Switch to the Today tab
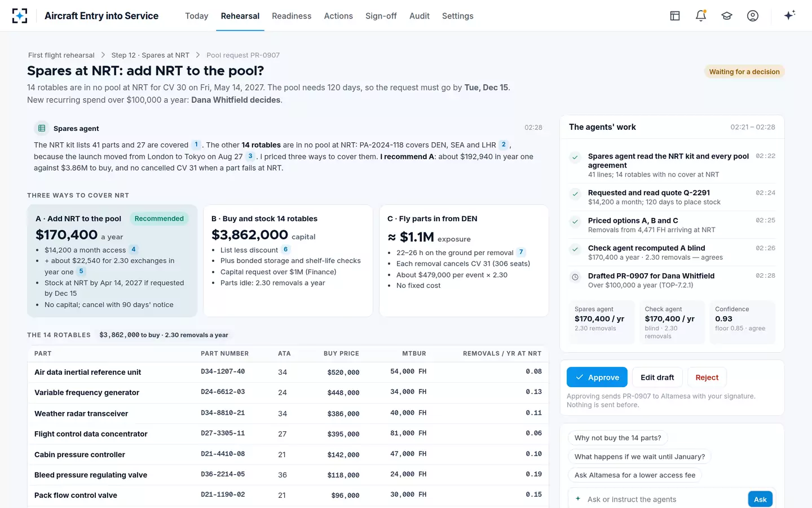 [197, 16]
